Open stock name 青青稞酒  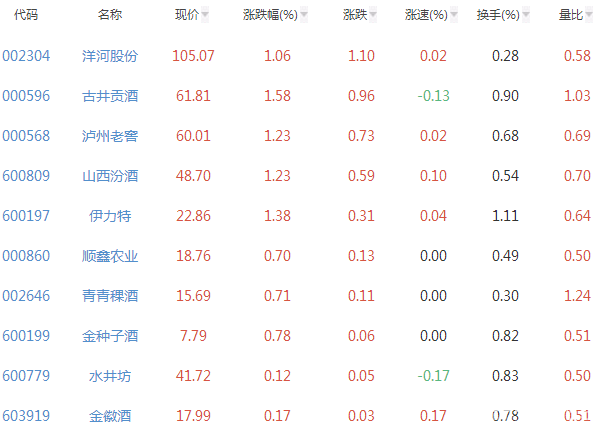pos(110,296)
